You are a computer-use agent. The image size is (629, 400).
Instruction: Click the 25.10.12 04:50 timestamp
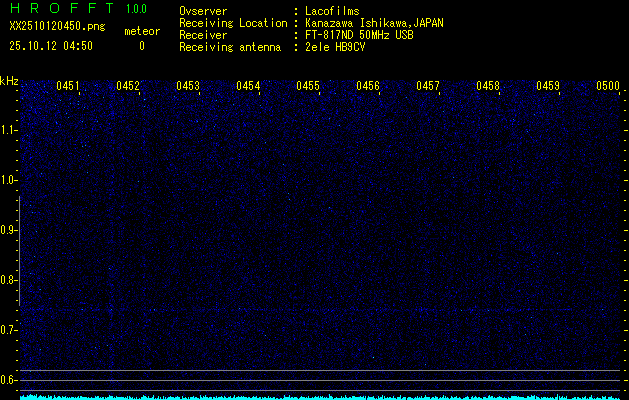50,46
